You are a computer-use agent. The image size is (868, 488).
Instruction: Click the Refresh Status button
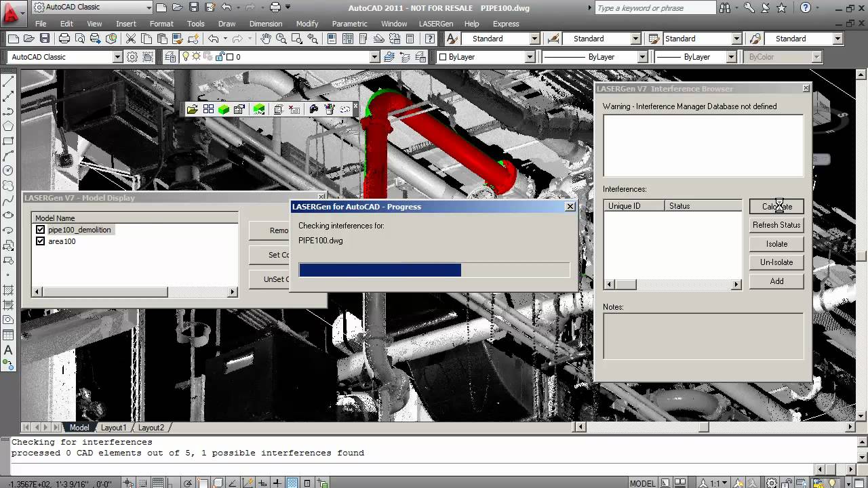(x=776, y=225)
